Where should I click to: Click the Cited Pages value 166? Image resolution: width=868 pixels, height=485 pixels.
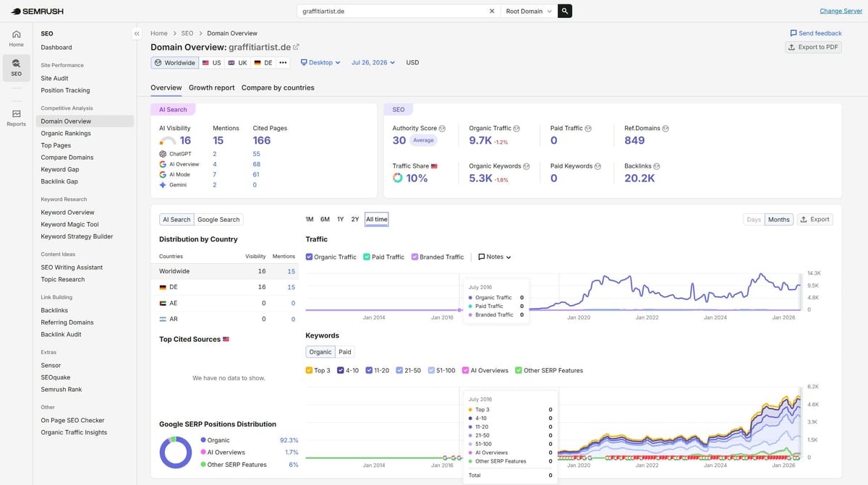click(261, 141)
